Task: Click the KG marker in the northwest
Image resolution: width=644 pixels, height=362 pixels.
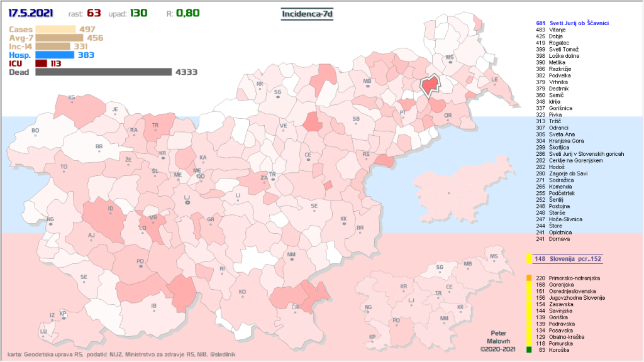Action: [72, 97]
